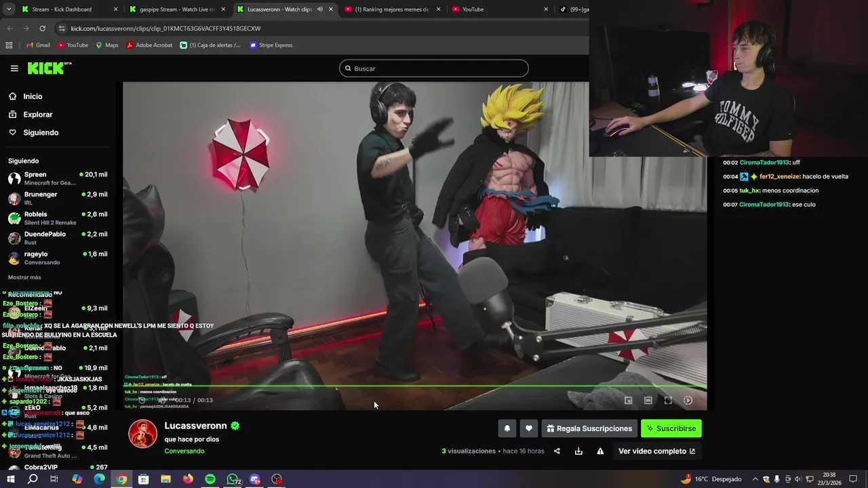Report the clip via warning icon
The image size is (868, 488).
click(x=600, y=451)
